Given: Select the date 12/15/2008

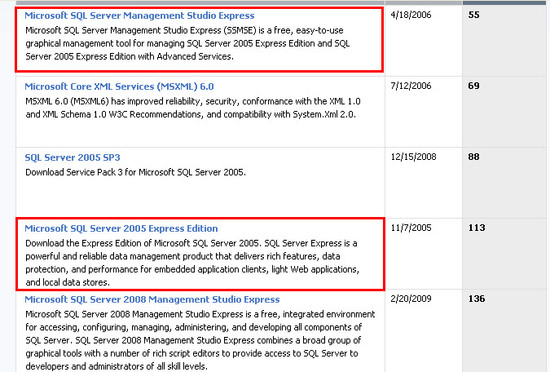Looking at the screenshot, I should (x=413, y=157).
